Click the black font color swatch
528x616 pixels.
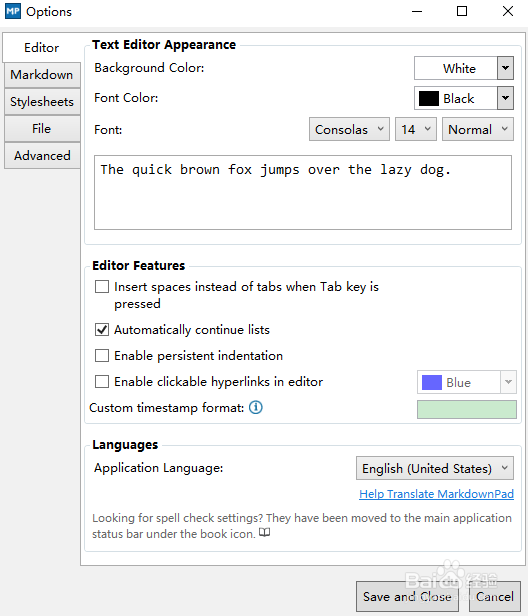(x=429, y=98)
